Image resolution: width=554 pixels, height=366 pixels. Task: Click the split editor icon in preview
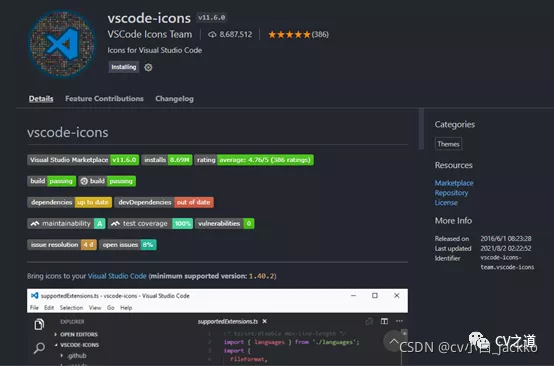pyautogui.click(x=384, y=321)
